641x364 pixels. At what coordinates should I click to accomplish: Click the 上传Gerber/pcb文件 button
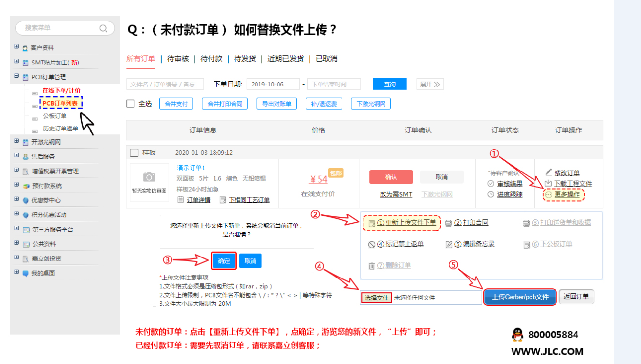click(x=520, y=297)
